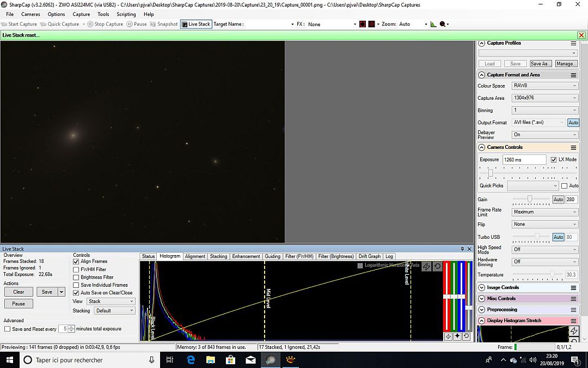The height and width of the screenshot is (368, 588).
Task: Open the Stacking dropdown set to Default
Action: pyautogui.click(x=114, y=310)
